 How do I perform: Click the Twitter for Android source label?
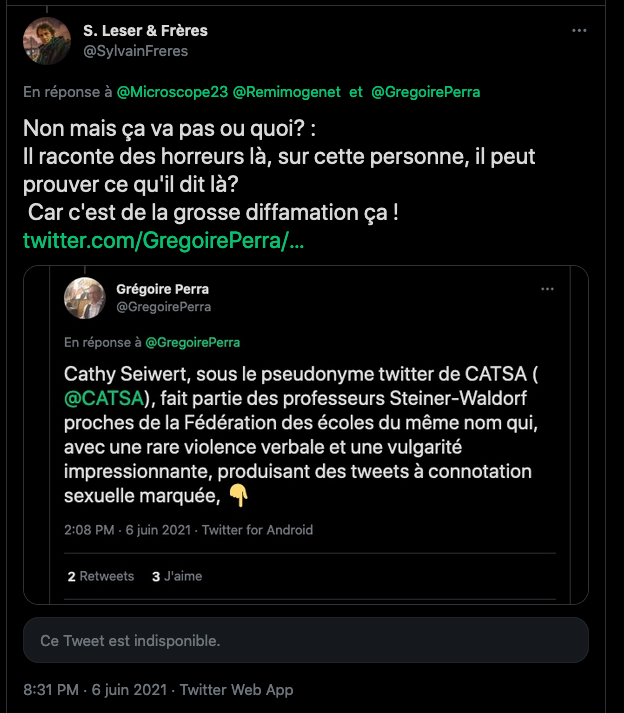click(x=257, y=530)
